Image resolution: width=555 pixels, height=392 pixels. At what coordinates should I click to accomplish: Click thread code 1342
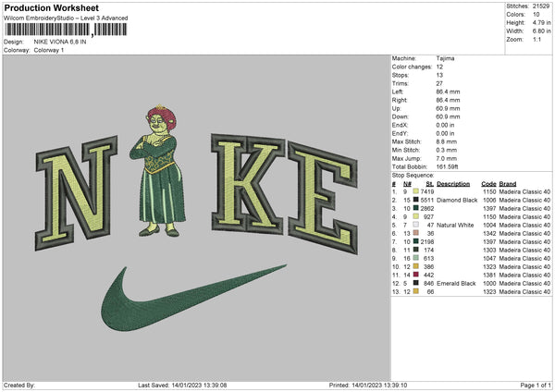(x=489, y=234)
